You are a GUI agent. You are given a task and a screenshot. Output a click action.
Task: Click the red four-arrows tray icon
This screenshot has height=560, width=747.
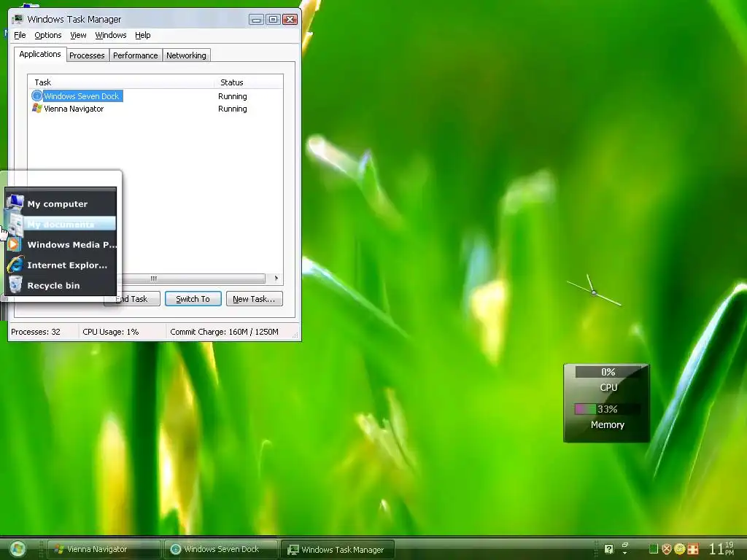(693, 549)
